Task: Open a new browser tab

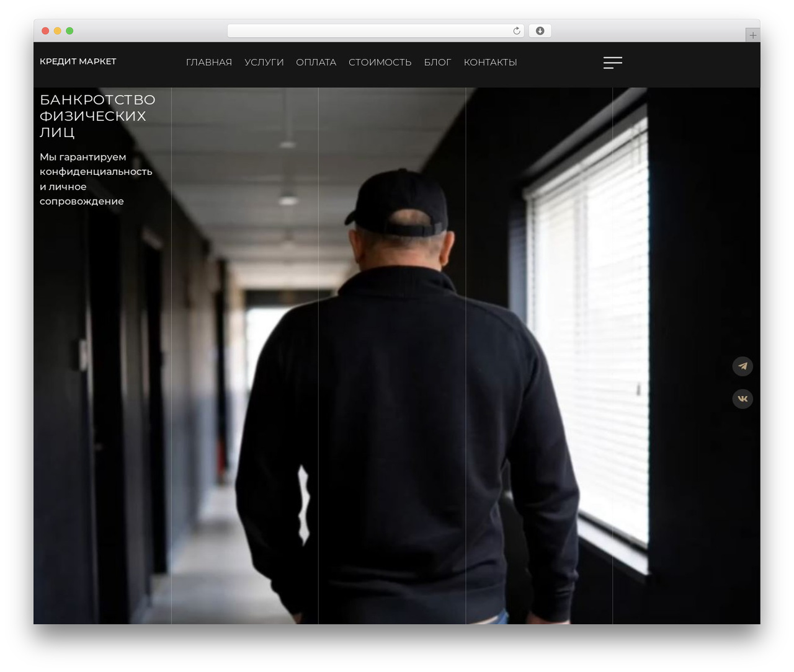Action: pyautogui.click(x=752, y=35)
